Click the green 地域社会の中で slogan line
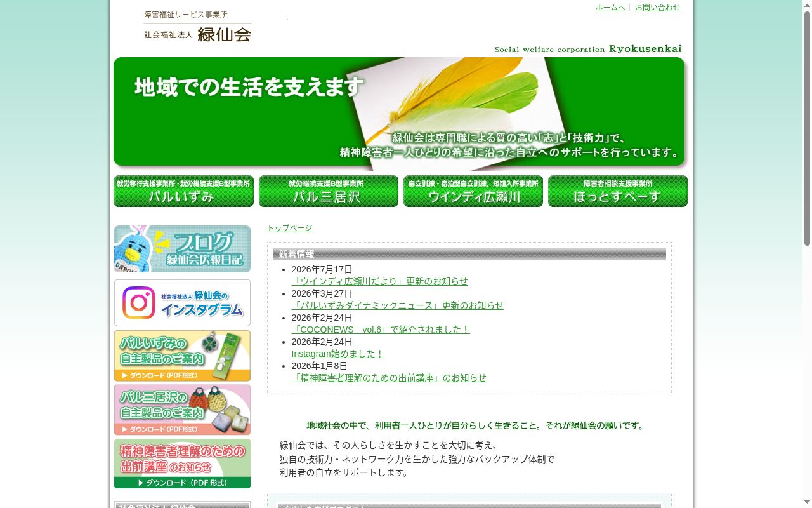This screenshot has height=508, width=812. (x=476, y=425)
